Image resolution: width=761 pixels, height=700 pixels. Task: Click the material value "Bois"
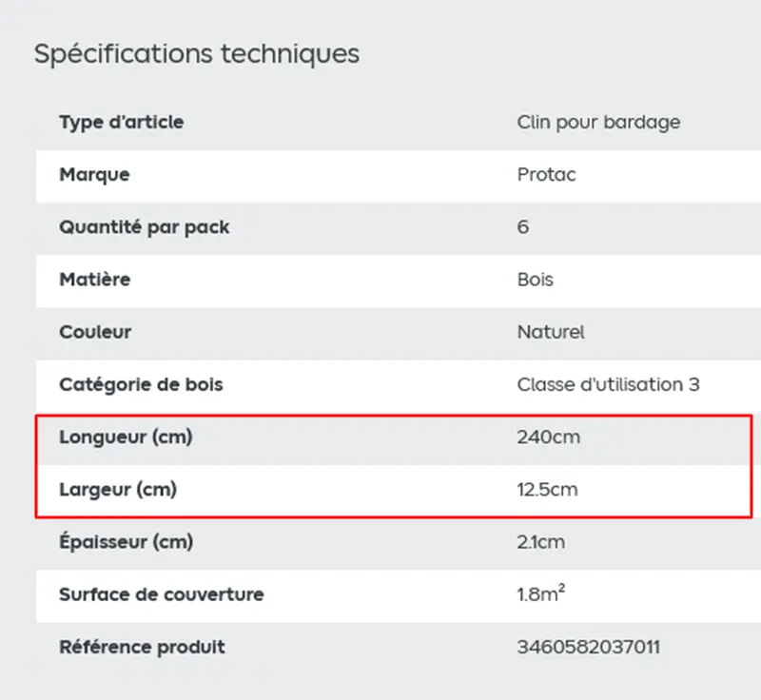tap(535, 280)
